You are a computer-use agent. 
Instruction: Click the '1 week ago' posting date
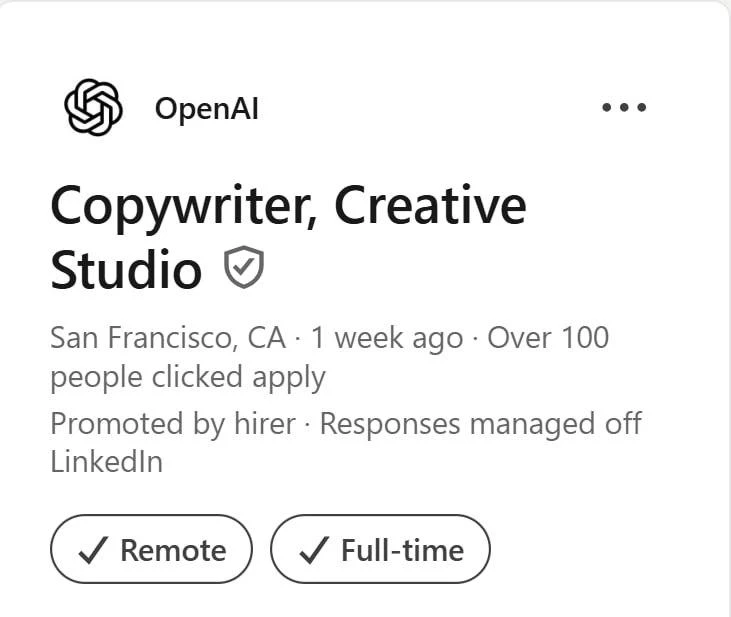coord(387,338)
